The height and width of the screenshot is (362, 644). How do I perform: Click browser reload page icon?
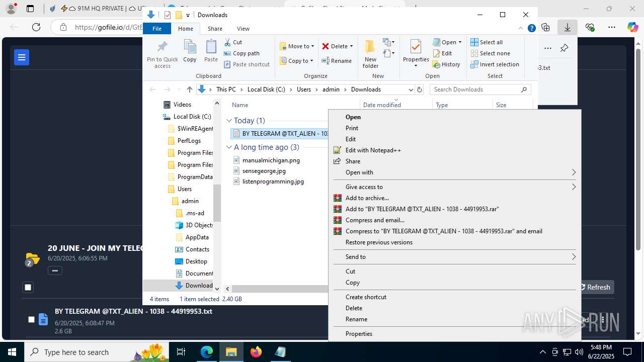tap(36, 27)
